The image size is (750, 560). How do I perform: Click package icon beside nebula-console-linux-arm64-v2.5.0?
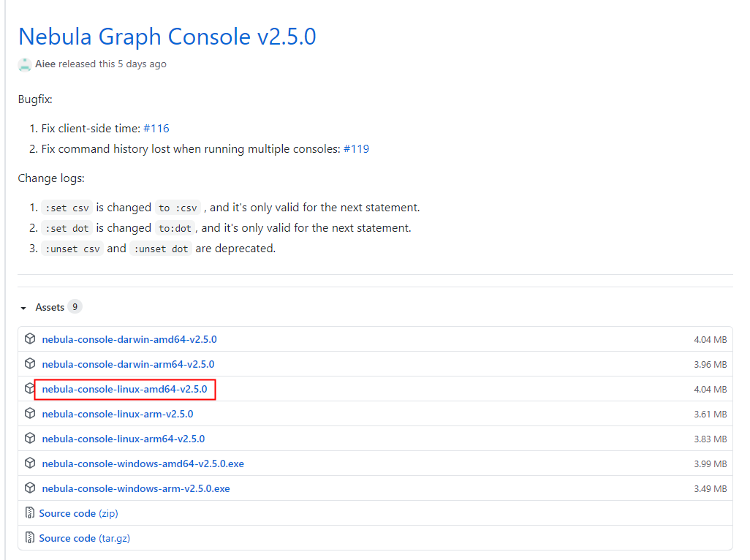[30, 439]
